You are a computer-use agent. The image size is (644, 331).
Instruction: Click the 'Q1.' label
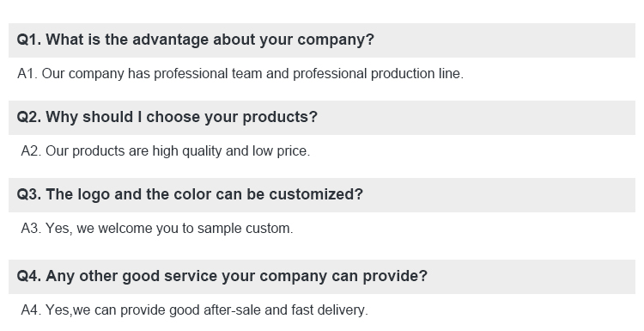tap(29, 40)
